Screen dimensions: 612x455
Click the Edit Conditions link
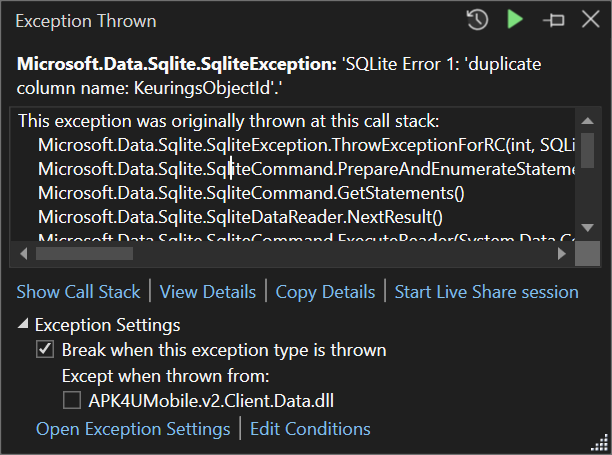[310, 429]
